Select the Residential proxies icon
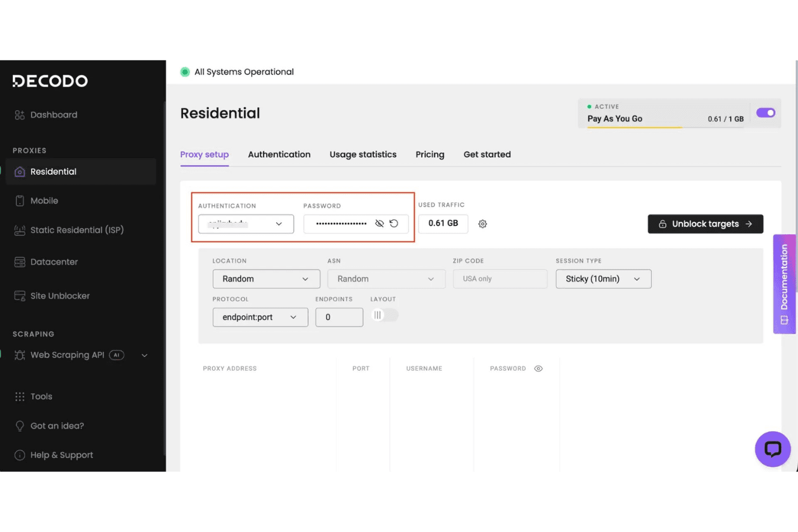Screen dimensions: 798x532 (x=20, y=171)
